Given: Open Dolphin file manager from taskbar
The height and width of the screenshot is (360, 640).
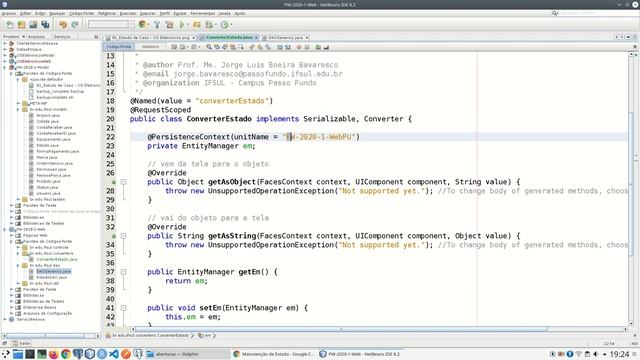Looking at the screenshot, I should coord(18,354).
